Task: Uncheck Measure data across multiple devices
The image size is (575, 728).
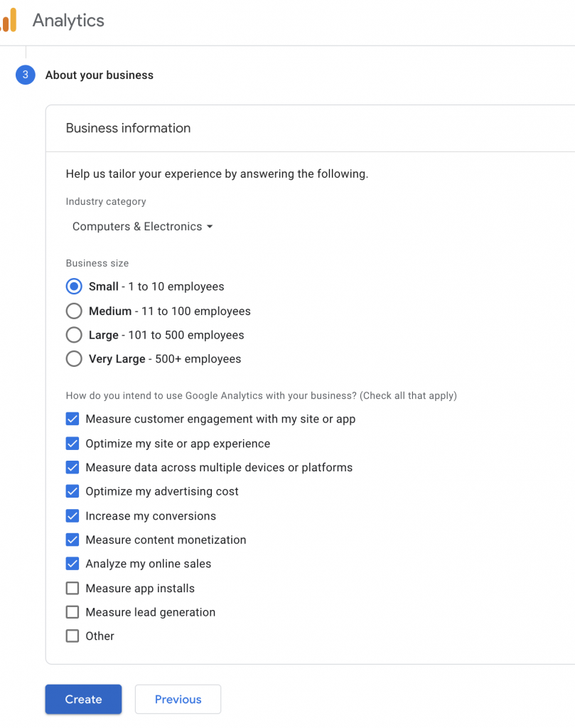Action: [x=72, y=467]
